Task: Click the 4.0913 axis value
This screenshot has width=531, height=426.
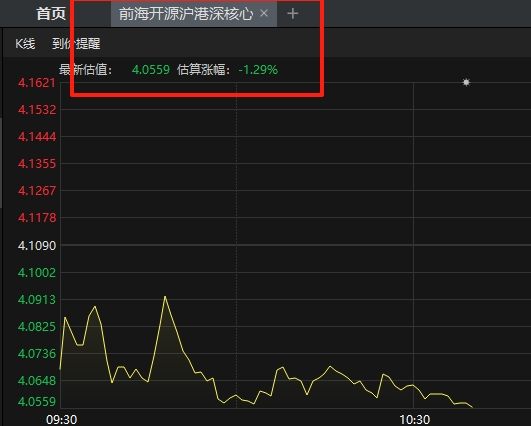Action: point(37,300)
